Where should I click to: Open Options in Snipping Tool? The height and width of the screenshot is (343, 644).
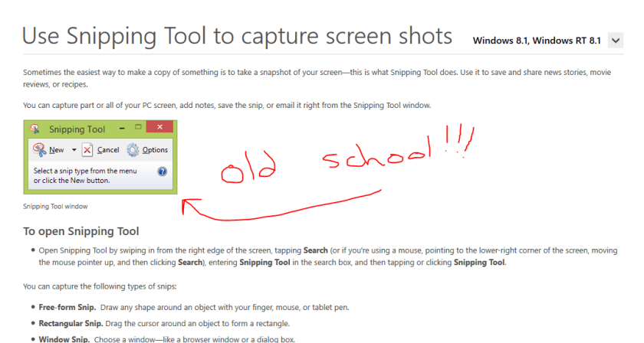pyautogui.click(x=155, y=150)
